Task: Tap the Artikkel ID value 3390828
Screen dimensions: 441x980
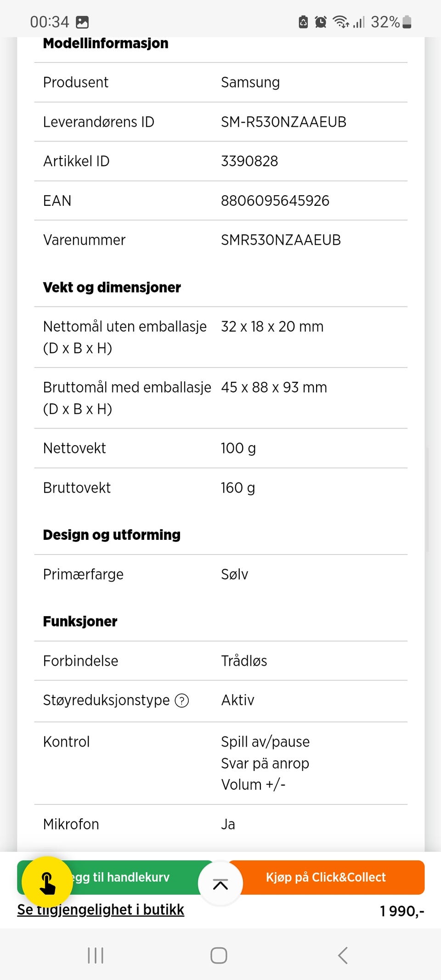Action: coord(249,161)
